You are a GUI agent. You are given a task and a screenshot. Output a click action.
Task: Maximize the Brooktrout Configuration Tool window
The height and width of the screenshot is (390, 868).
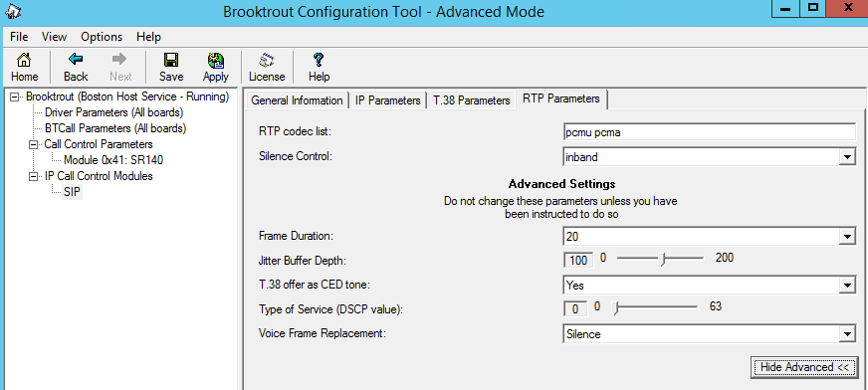813,8
